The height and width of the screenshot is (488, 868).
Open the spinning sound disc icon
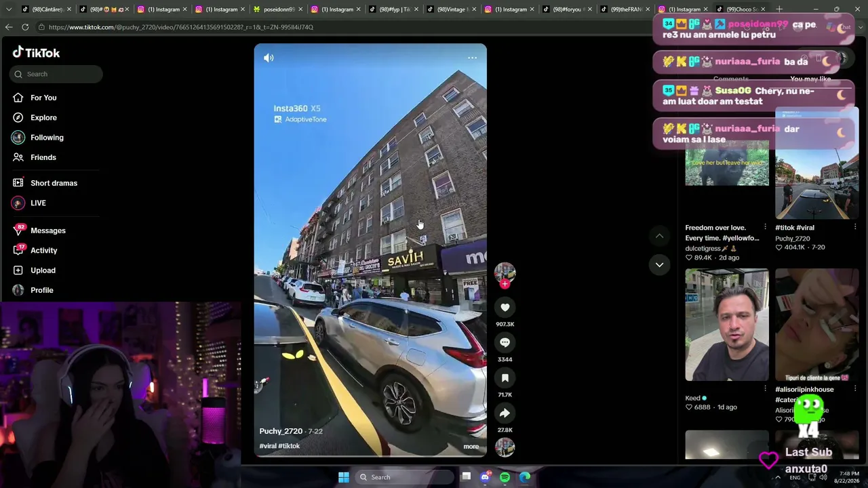coord(505,447)
